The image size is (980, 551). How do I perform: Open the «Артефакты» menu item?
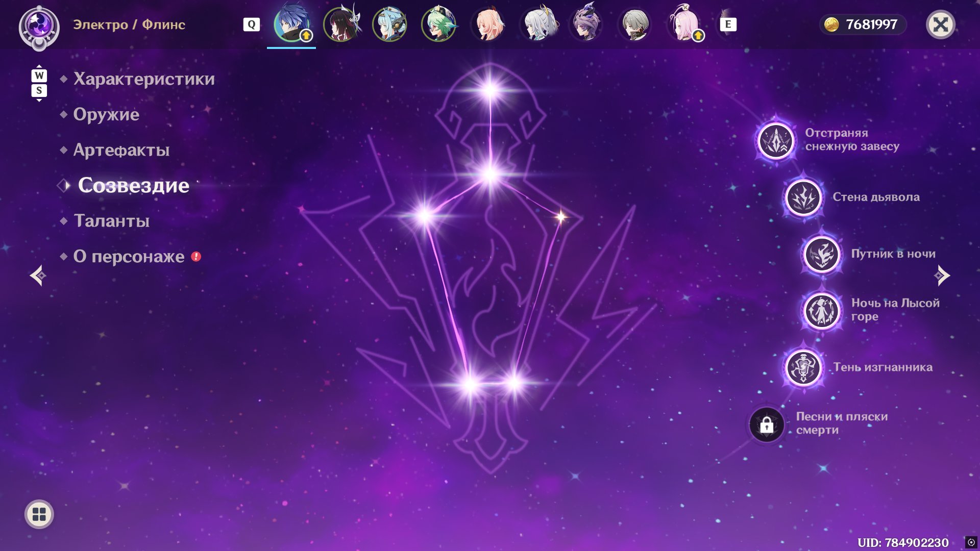pyautogui.click(x=121, y=150)
